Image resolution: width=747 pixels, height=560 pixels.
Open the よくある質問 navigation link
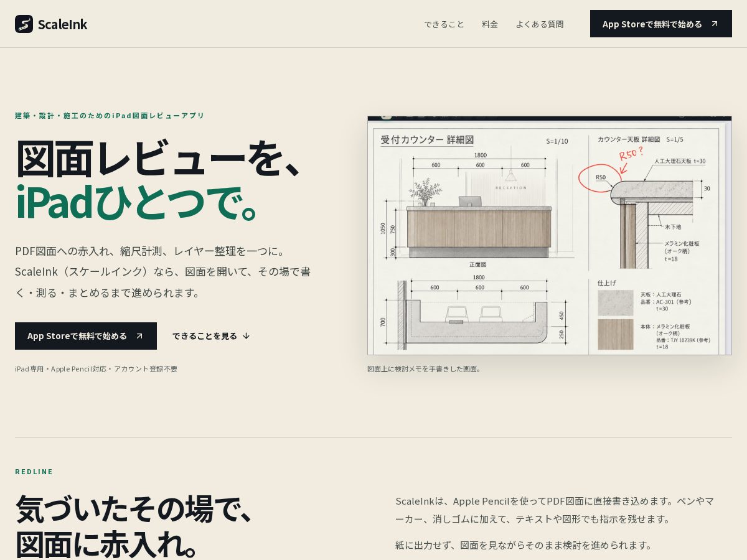pos(540,24)
